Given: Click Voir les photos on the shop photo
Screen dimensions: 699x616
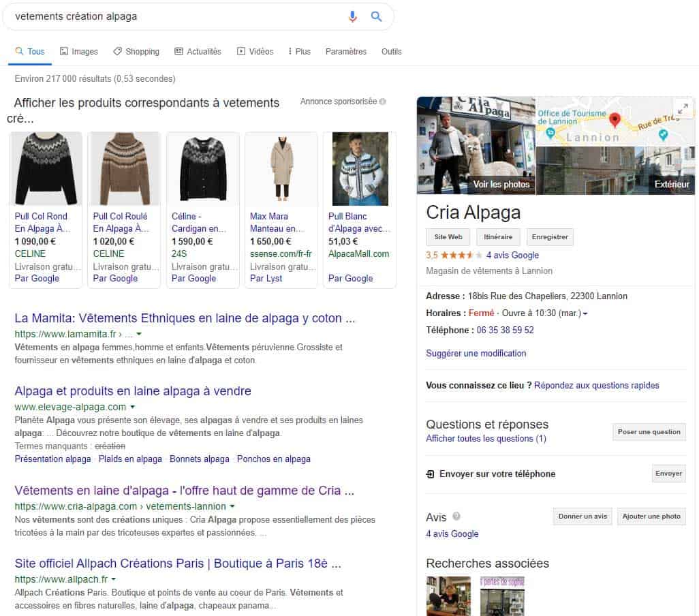Looking at the screenshot, I should pyautogui.click(x=501, y=184).
